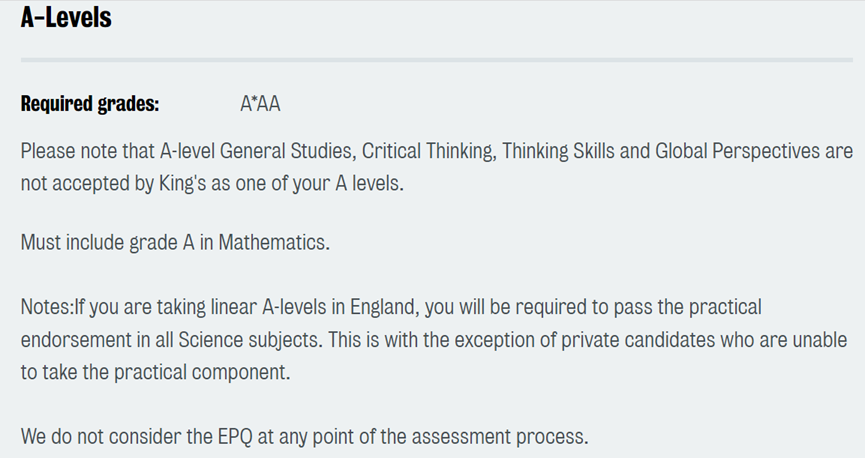Click the horizontal divider under the heading

coord(437,61)
